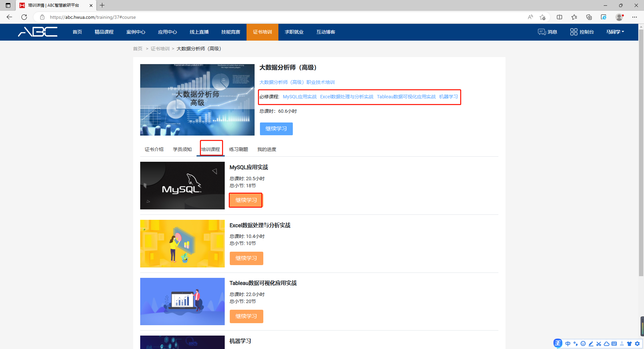This screenshot has width=644, height=349.
Task: Refresh the page with the reload icon
Action: click(x=24, y=17)
